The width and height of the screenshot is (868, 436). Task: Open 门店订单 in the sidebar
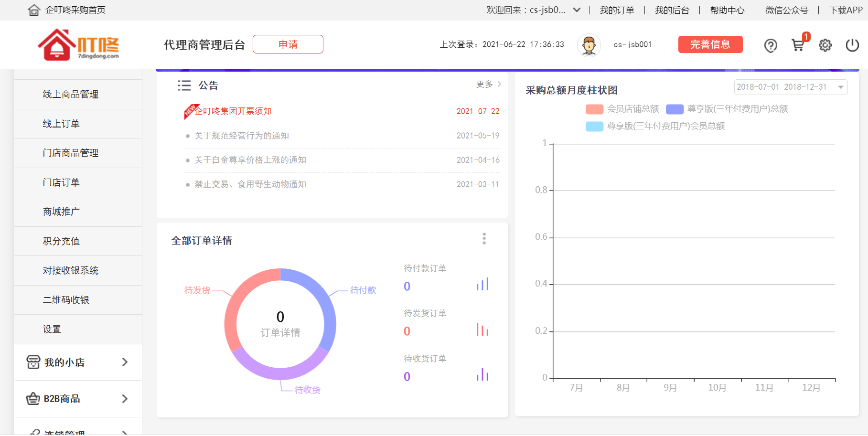pos(78,182)
